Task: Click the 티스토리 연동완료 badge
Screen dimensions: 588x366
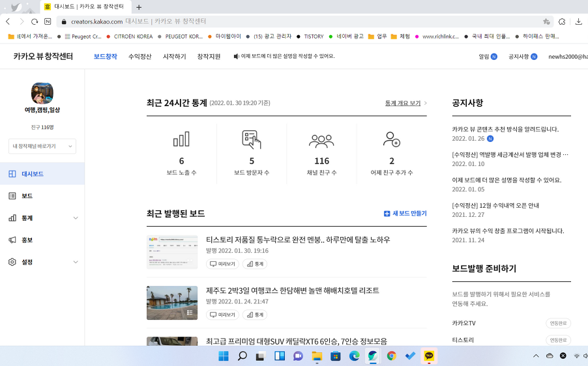Action: [x=559, y=340]
